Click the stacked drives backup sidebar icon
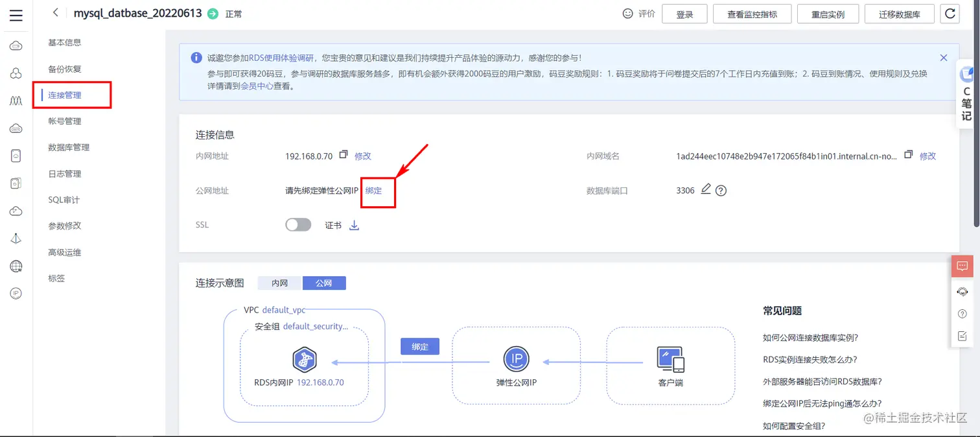 [16, 183]
